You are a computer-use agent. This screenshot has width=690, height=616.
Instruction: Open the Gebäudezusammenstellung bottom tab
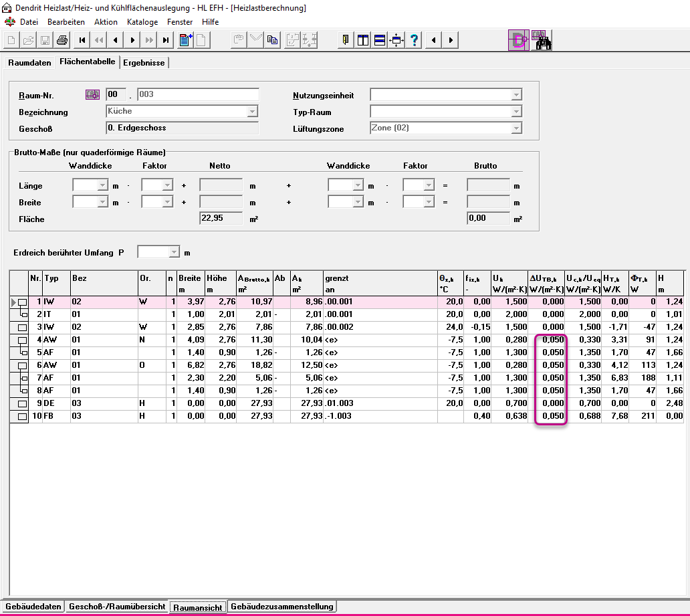281,607
